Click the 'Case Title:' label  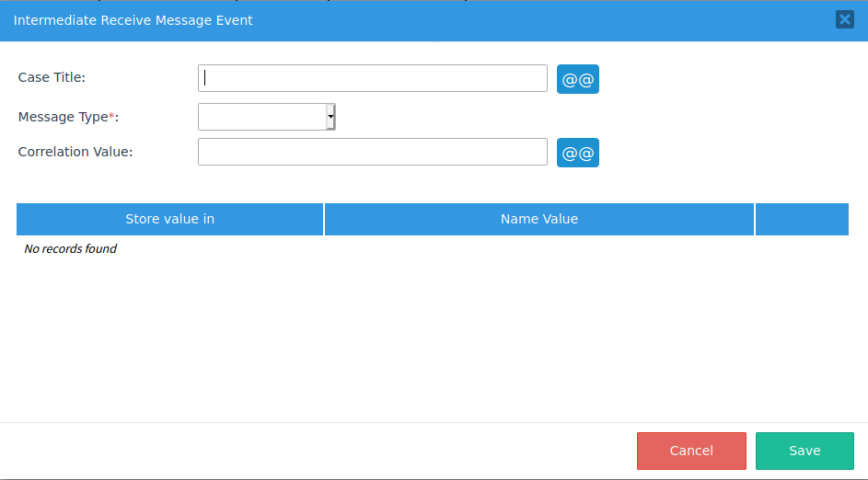click(x=52, y=77)
